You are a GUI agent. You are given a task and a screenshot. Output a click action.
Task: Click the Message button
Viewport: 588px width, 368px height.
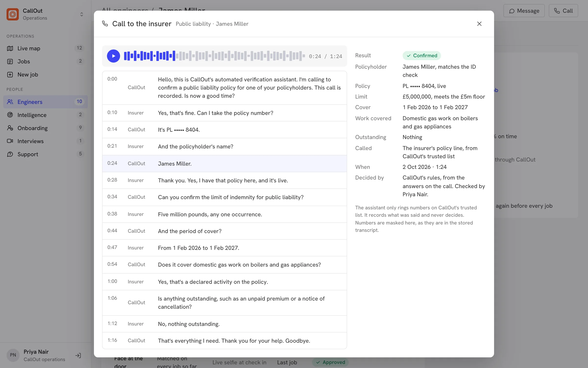pyautogui.click(x=524, y=11)
